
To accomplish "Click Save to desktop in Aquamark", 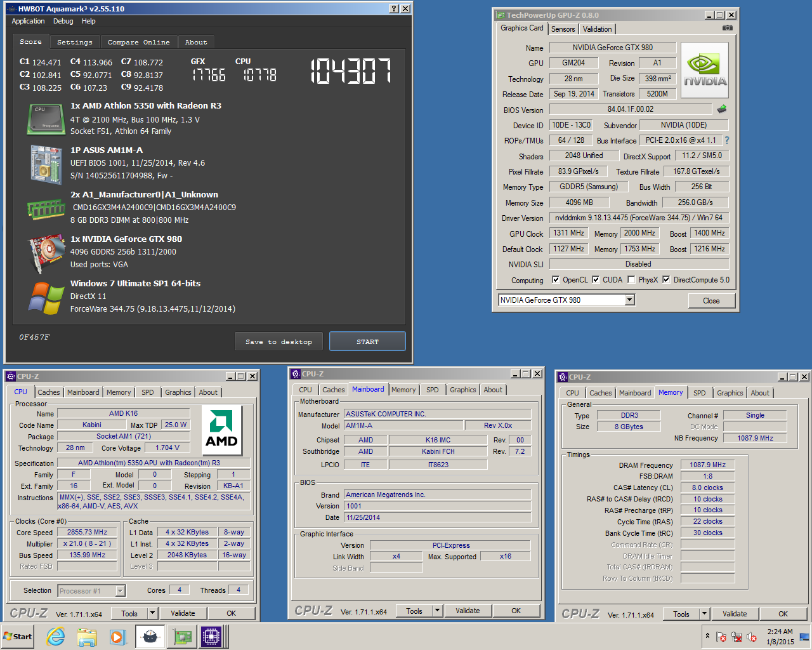I will click(278, 342).
